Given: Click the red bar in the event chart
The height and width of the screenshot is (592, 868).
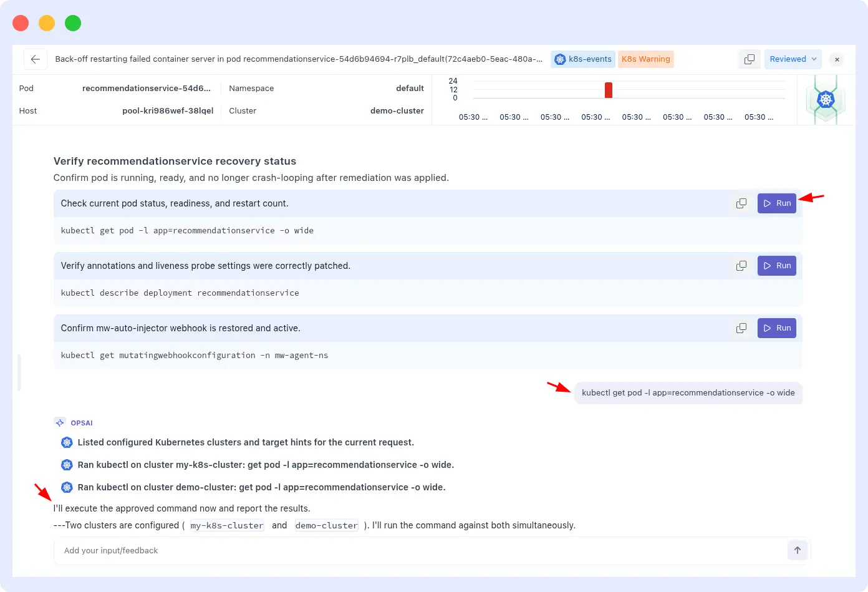Looking at the screenshot, I should 609,90.
